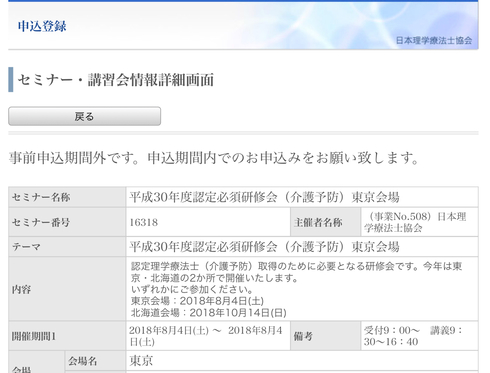This screenshot has height=373, width=490.
Task: Select the 東京会場:2018年8月4日(土) line
Action: (197, 301)
